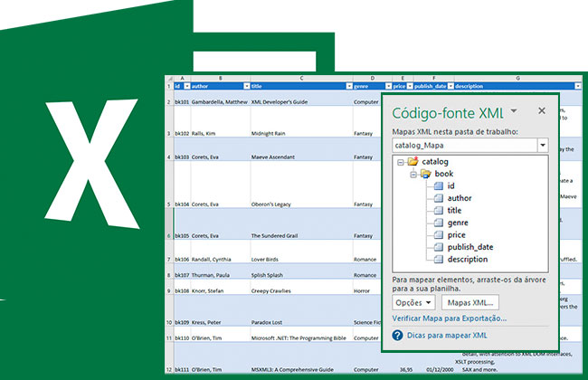Select the title element in XML tree

click(x=454, y=211)
